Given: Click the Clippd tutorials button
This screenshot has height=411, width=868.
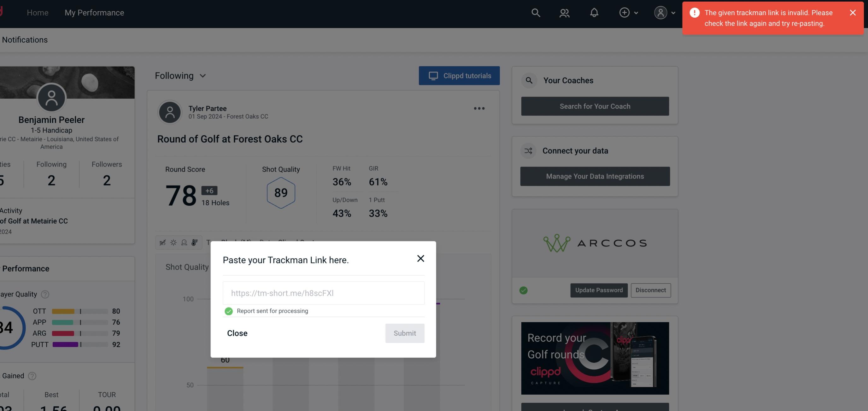Looking at the screenshot, I should click(460, 75).
